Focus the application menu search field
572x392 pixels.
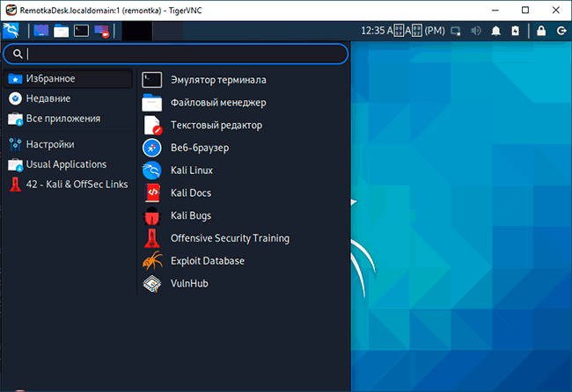pyautogui.click(x=175, y=54)
